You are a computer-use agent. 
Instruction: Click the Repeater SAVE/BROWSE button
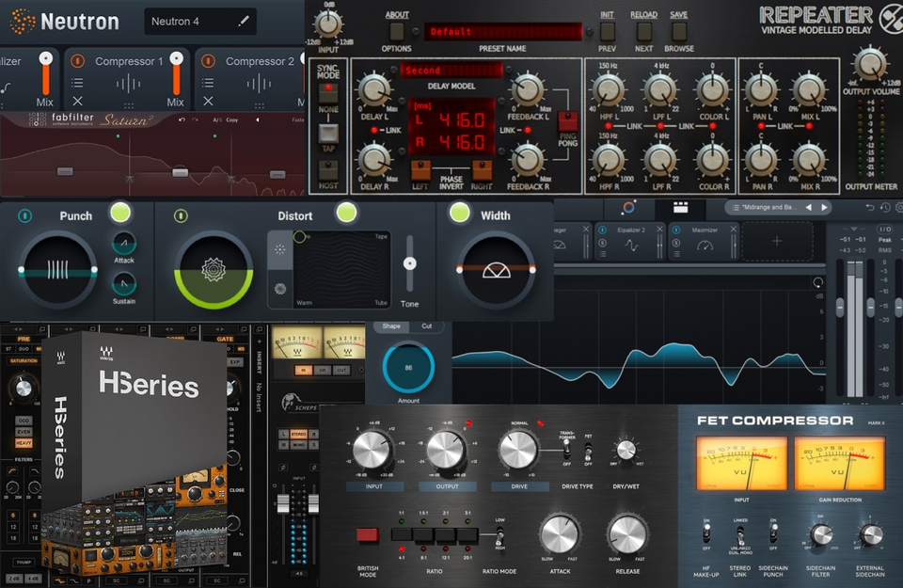coord(679,31)
